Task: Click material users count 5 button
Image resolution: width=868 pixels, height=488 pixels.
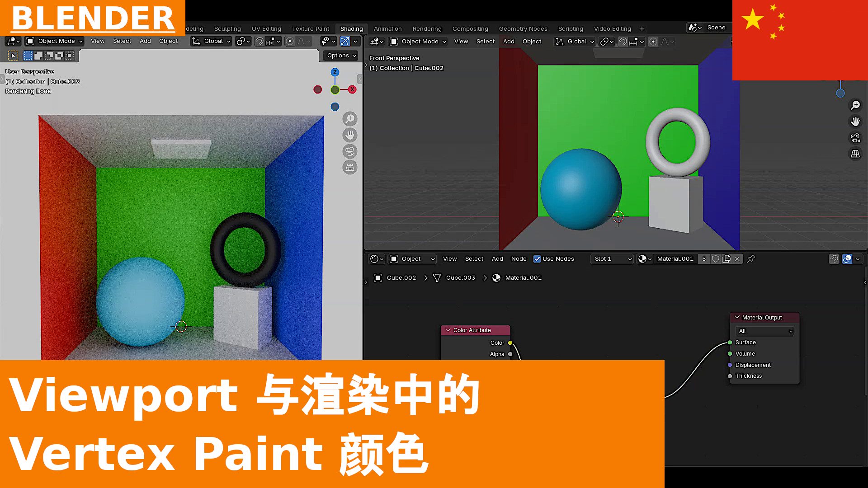Action: click(704, 259)
